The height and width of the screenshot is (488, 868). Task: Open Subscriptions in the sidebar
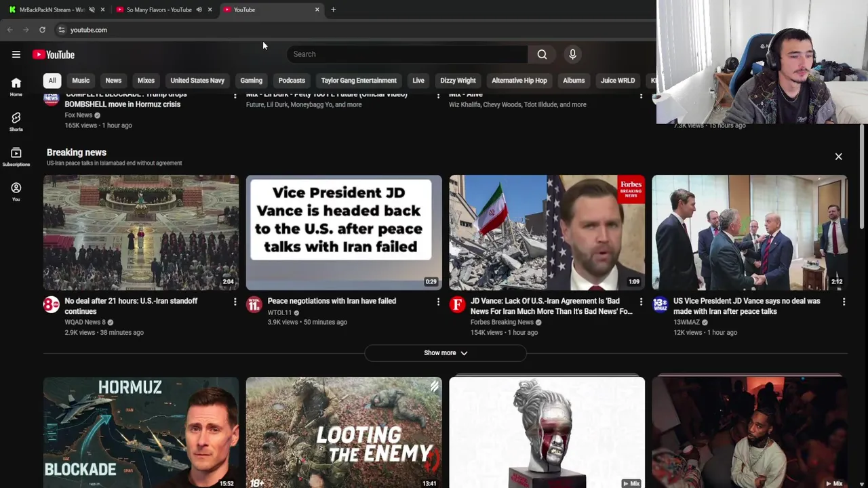pos(16,157)
